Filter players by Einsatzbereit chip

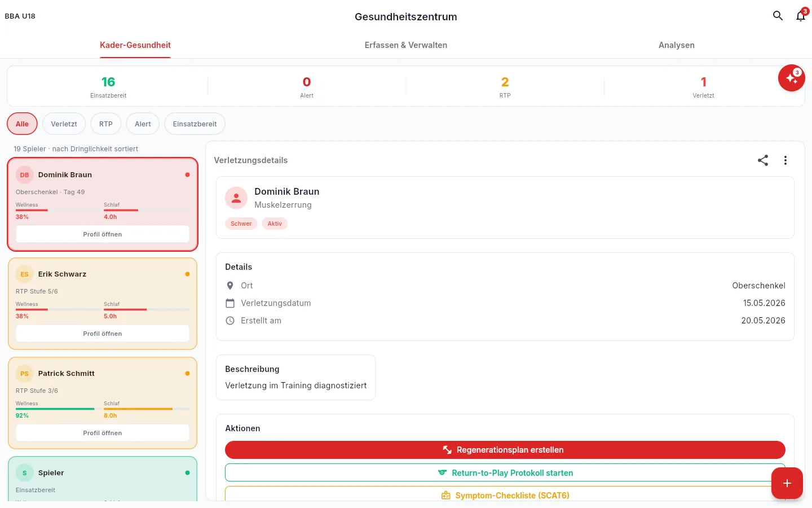[x=195, y=124]
